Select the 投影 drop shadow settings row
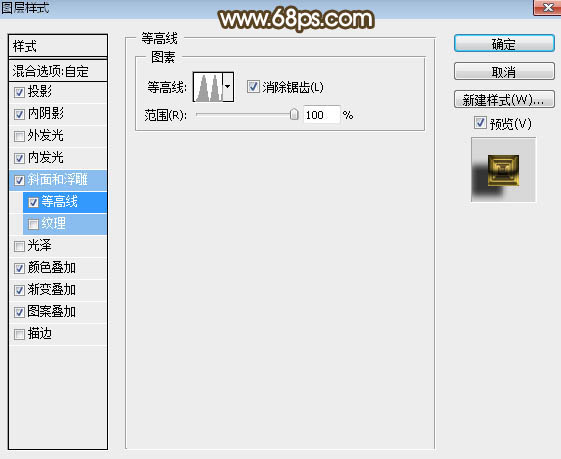This screenshot has width=561, height=459. pos(58,93)
